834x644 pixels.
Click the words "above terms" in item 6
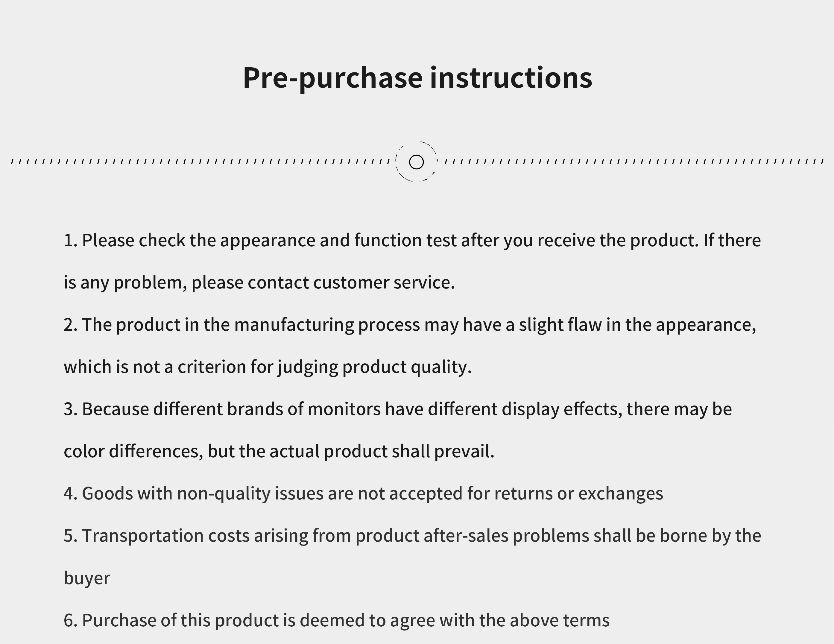coord(559,620)
